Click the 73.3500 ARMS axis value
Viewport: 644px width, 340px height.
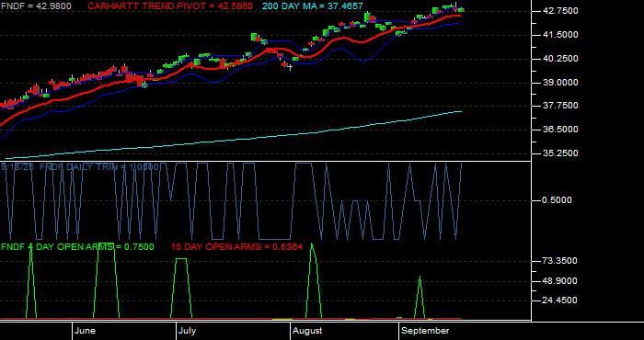(x=560, y=261)
